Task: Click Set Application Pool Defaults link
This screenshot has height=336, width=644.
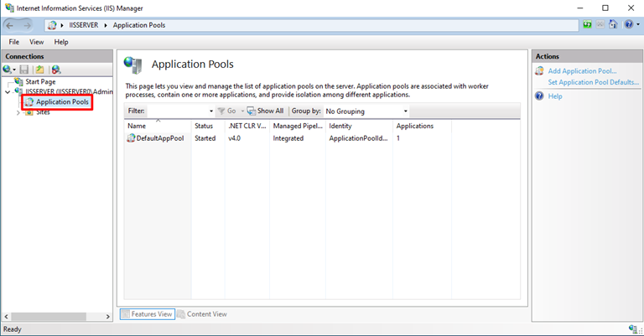Action: (x=593, y=82)
